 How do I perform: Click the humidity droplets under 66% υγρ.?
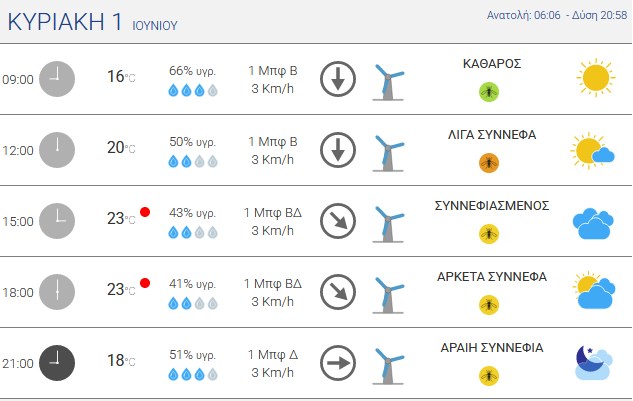(193, 90)
